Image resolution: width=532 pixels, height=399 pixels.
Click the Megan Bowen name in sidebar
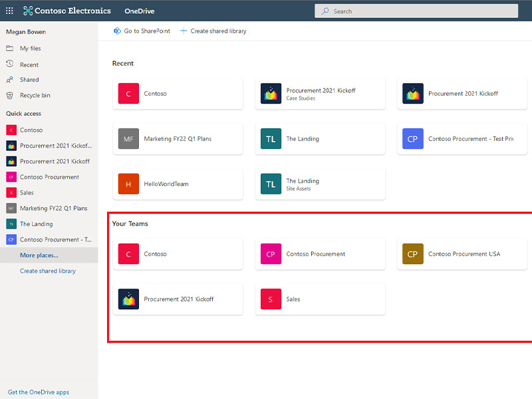point(26,32)
